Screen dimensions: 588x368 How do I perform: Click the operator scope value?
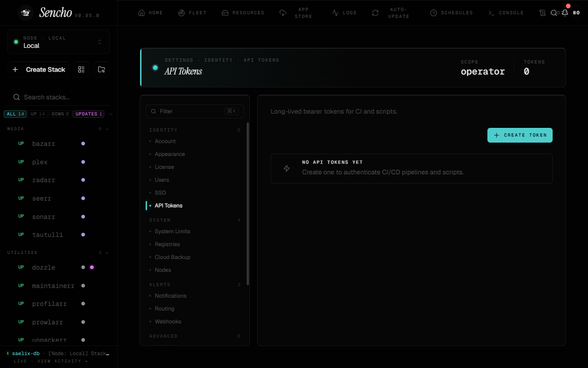[x=483, y=71]
